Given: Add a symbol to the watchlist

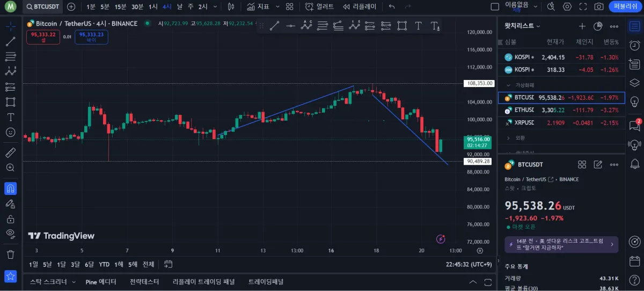Looking at the screenshot, I should (582, 26).
